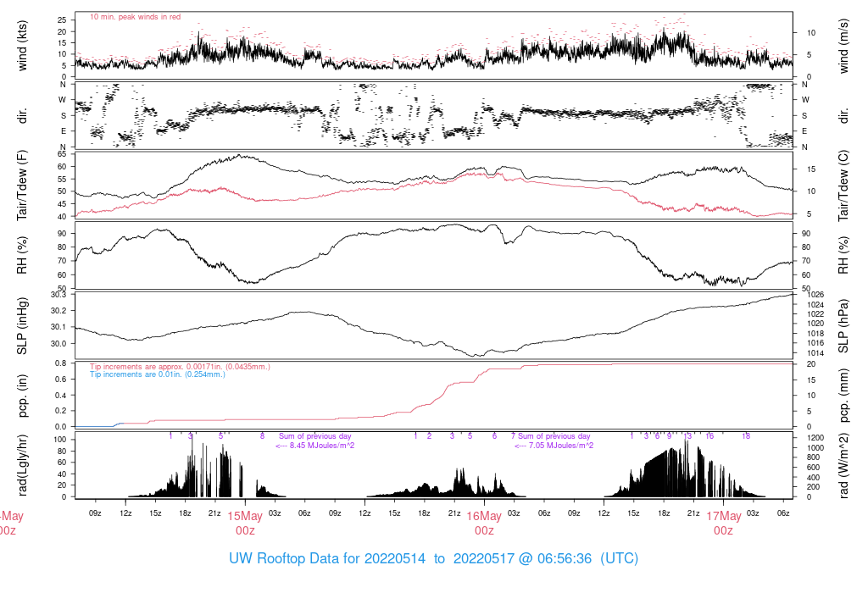Click the '30.0' inHg tick label
The width and height of the screenshot is (868, 593).
coord(58,344)
